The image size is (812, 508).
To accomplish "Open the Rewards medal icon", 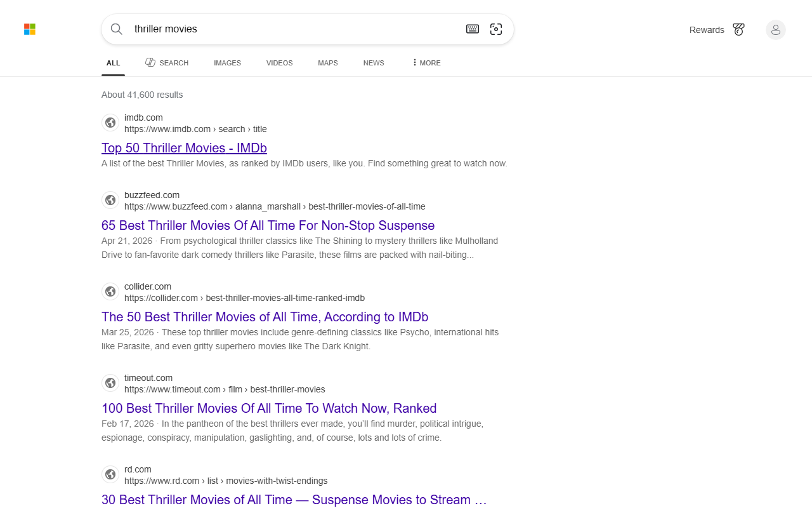I will click(738, 29).
